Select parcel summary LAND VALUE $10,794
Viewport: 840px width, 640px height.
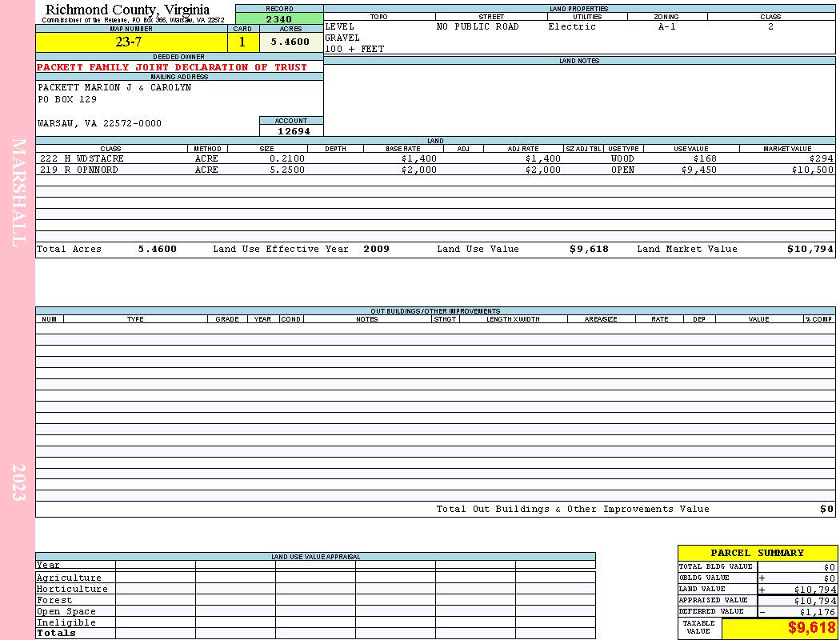(815, 590)
